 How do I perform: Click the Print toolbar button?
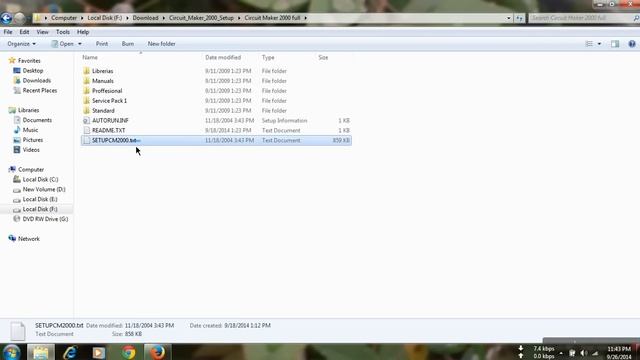[x=102, y=44]
